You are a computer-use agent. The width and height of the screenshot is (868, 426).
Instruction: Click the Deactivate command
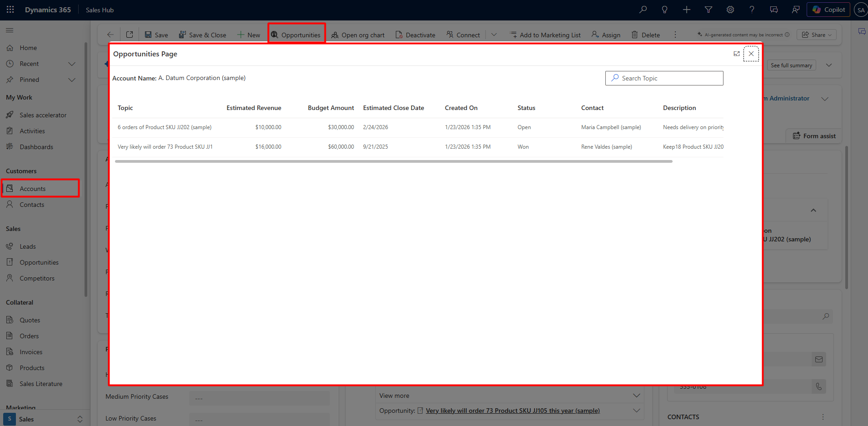click(x=415, y=35)
